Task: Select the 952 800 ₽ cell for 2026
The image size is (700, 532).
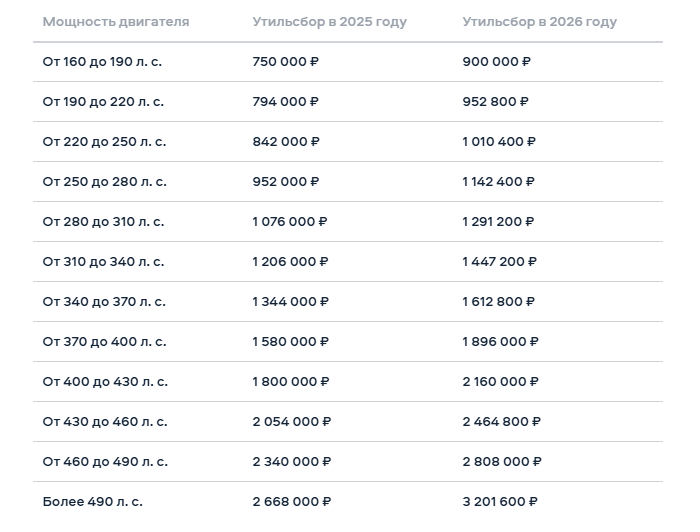Action: pyautogui.click(x=496, y=102)
